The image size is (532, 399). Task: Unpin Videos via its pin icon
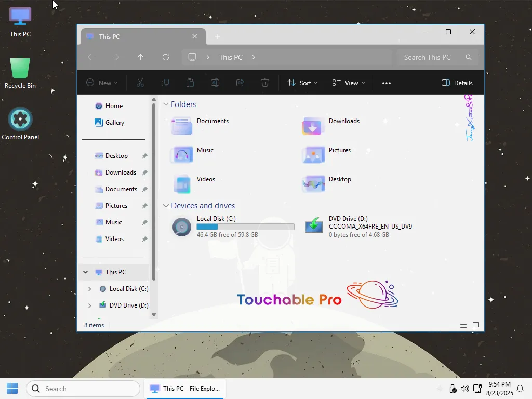pos(144,239)
